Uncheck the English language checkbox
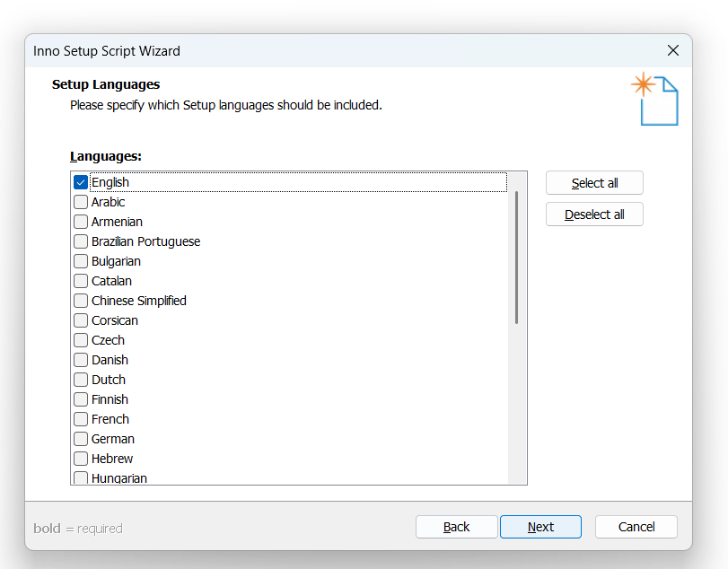Screen dimensions: 728x569 click(81, 182)
